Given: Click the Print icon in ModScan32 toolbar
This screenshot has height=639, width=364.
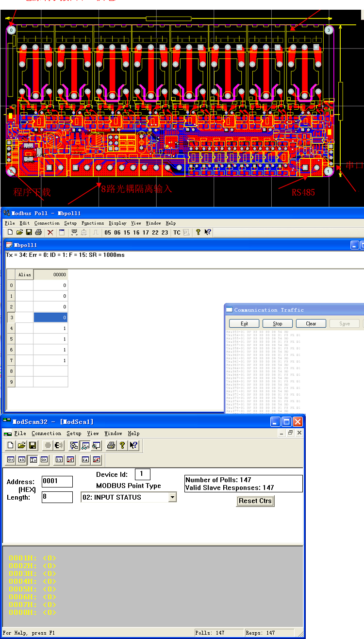Looking at the screenshot, I should tap(111, 445).
